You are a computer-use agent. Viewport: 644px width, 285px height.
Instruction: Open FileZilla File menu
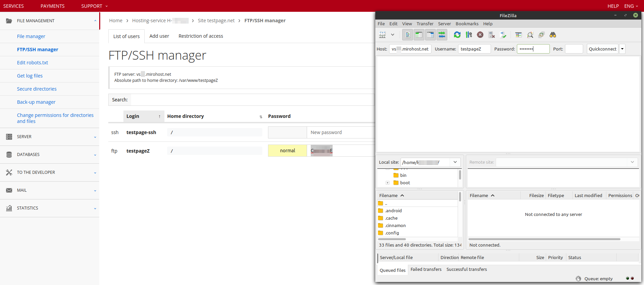click(x=381, y=24)
